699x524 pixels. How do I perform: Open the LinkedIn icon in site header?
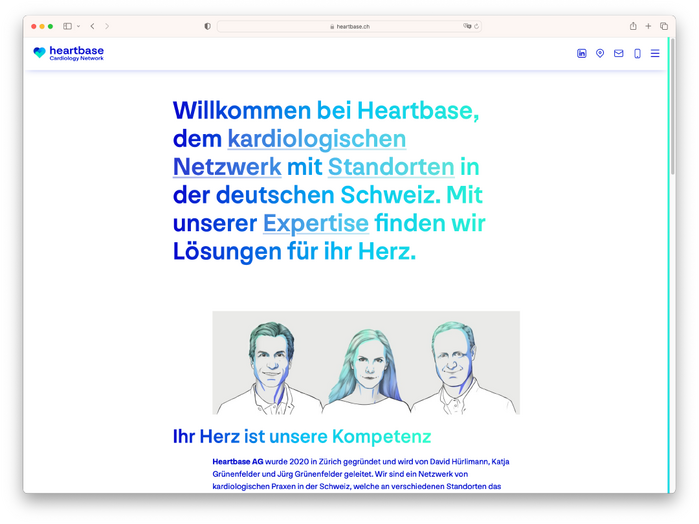click(x=581, y=54)
